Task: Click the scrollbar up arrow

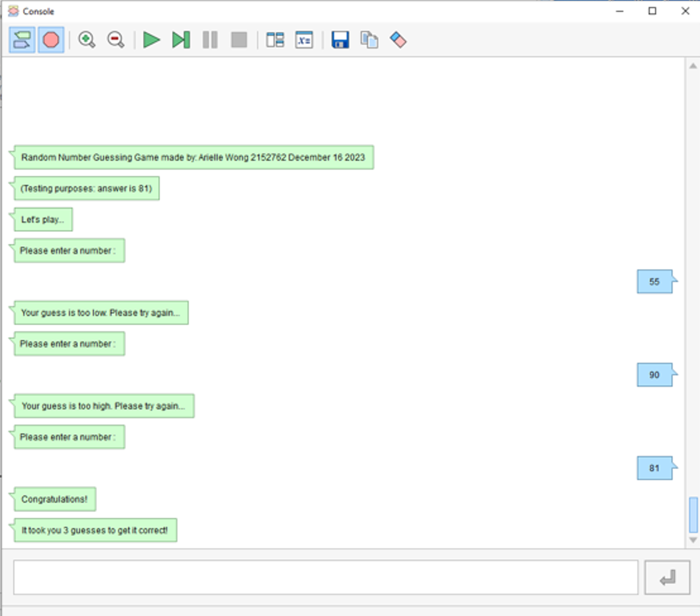Action: tap(693, 66)
